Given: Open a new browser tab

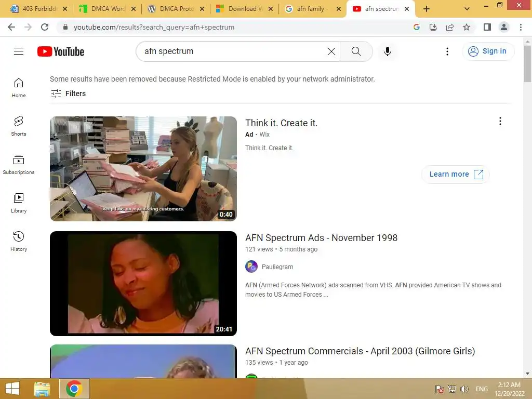Looking at the screenshot, I should click(427, 9).
